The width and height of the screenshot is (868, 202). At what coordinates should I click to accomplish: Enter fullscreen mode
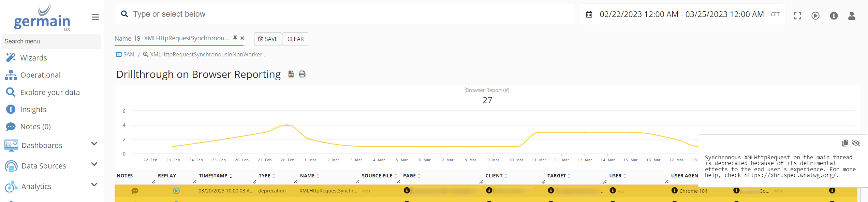click(797, 16)
